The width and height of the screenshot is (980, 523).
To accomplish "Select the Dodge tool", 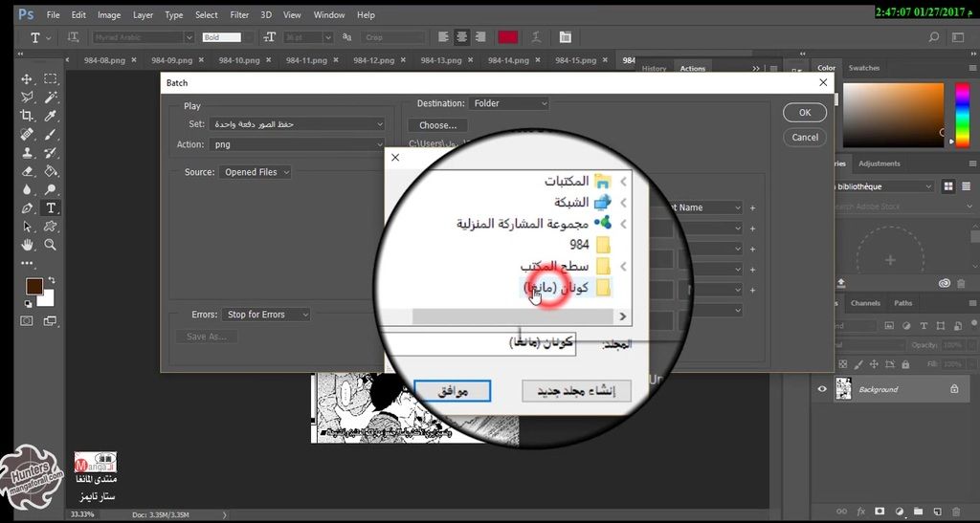I will [51, 189].
